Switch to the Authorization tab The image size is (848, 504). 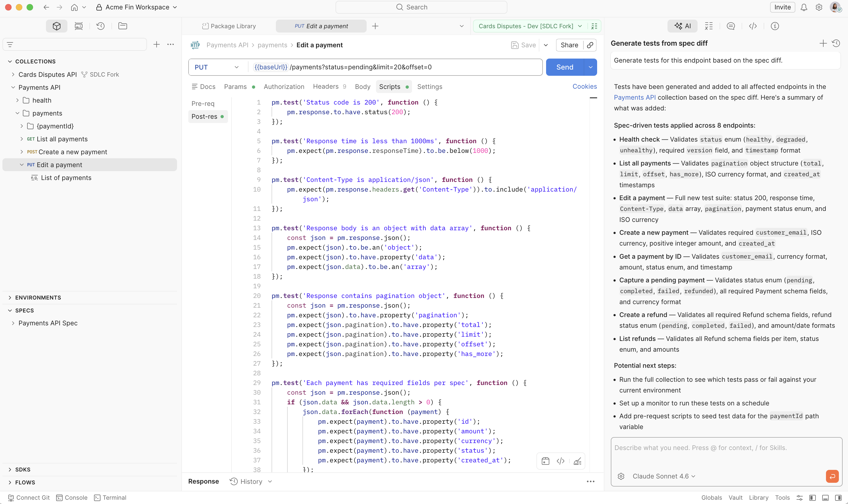point(284,87)
